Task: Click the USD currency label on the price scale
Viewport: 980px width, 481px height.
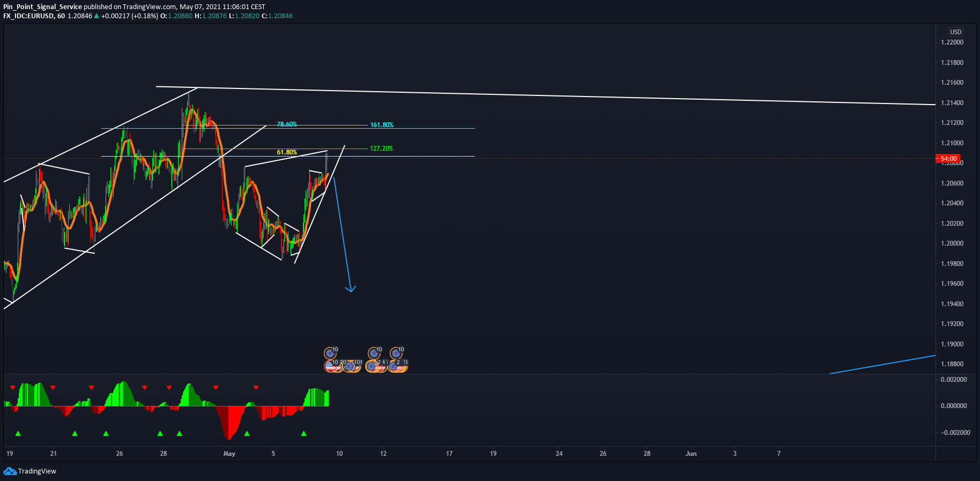Action: [956, 32]
